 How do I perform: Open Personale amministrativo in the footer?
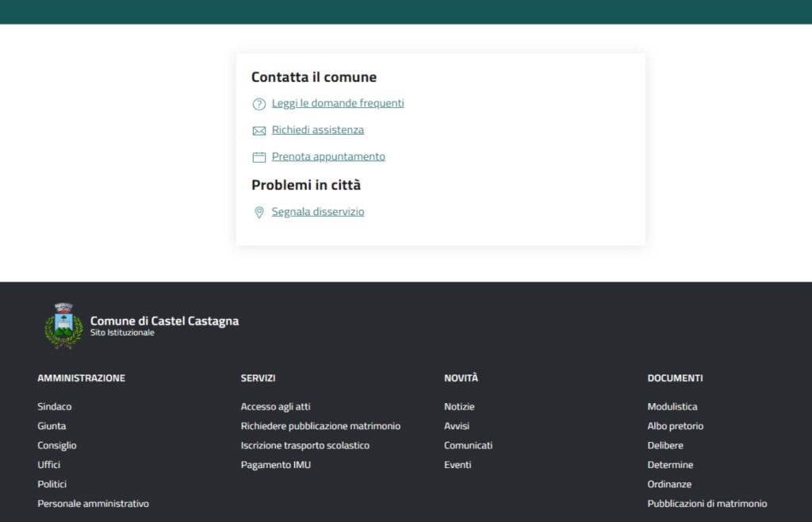click(93, 504)
